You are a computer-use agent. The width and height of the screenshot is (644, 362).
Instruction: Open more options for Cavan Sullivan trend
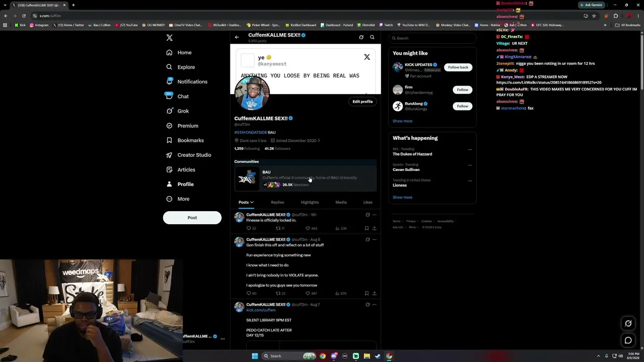pos(470,165)
